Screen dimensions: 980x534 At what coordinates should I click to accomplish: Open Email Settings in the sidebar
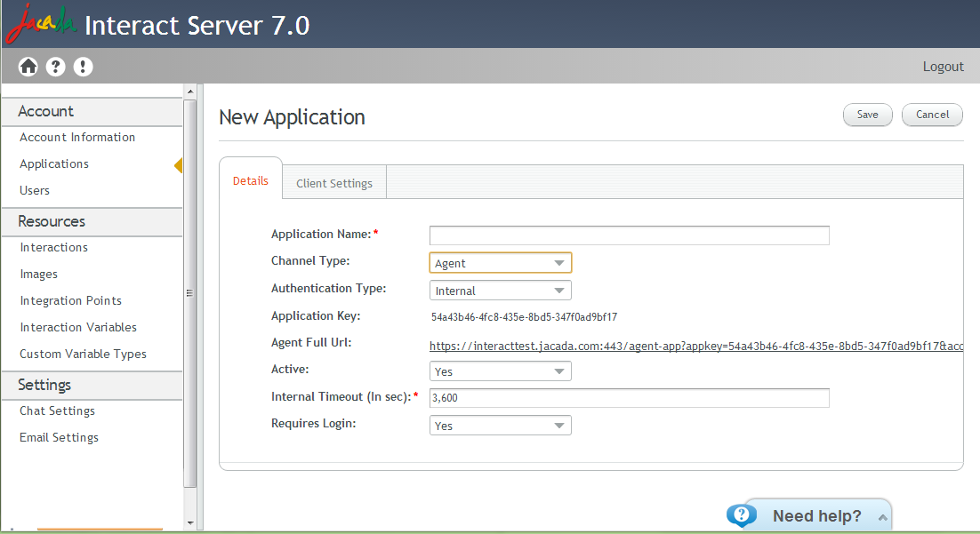[59, 438]
